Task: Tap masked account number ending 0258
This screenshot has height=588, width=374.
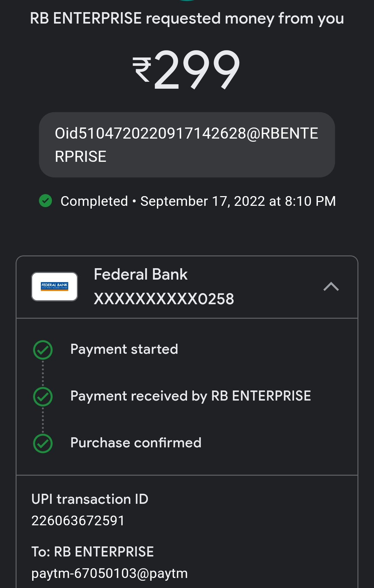Action: coord(164,299)
